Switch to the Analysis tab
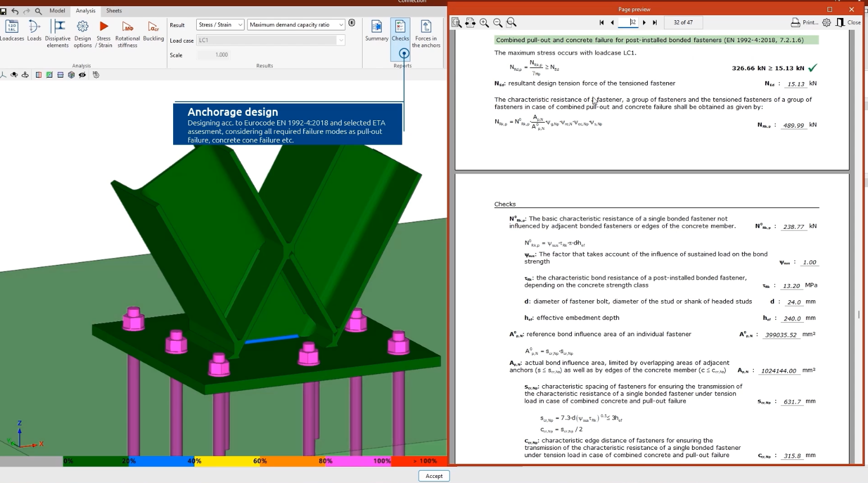The height and width of the screenshot is (483, 868). pos(85,11)
